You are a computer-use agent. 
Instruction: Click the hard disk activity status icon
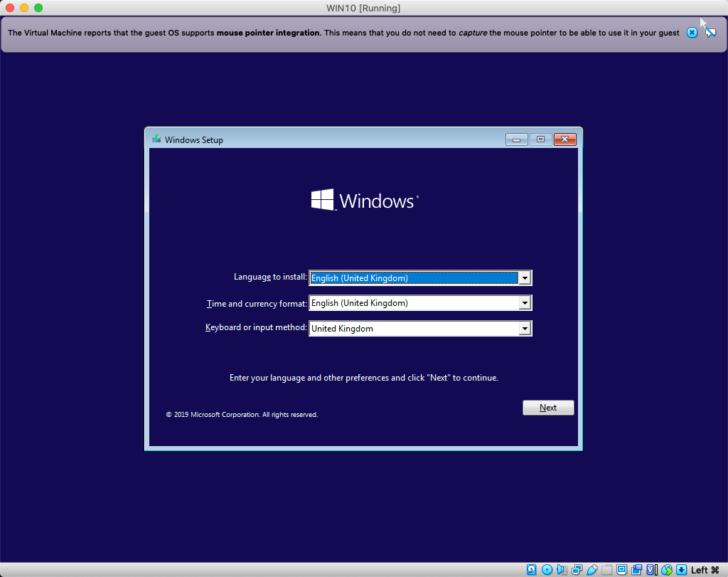tap(532, 570)
